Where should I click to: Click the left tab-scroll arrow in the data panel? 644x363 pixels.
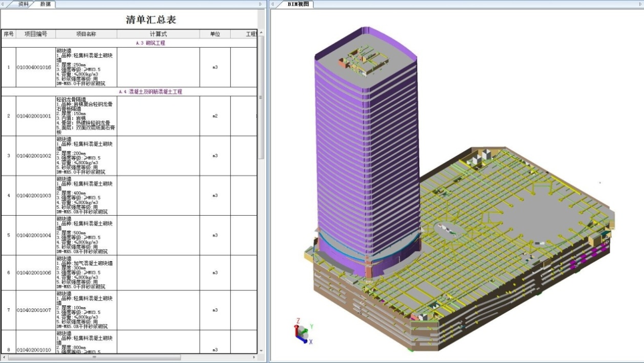point(3,4)
